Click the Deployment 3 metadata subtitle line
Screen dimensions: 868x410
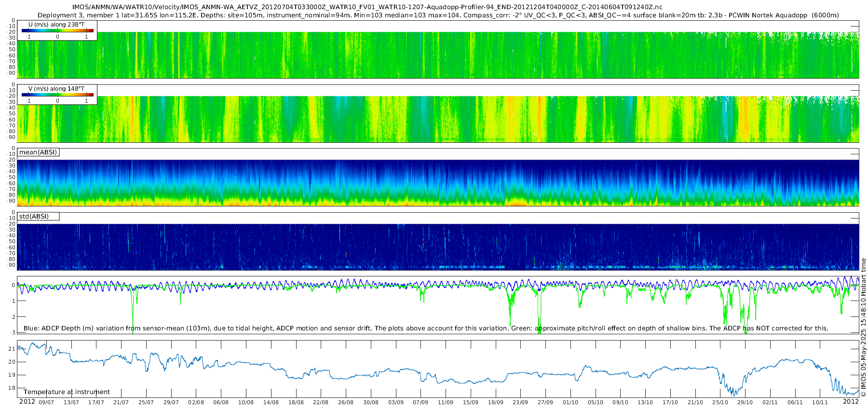[438, 15]
